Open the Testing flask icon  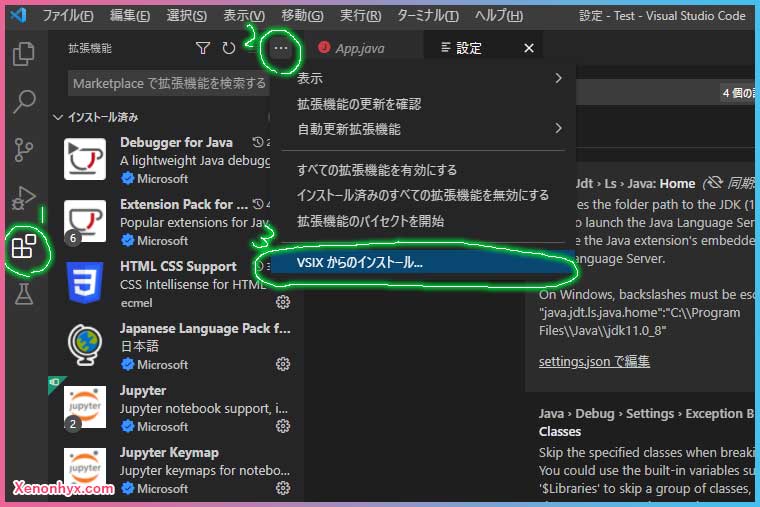(24, 294)
